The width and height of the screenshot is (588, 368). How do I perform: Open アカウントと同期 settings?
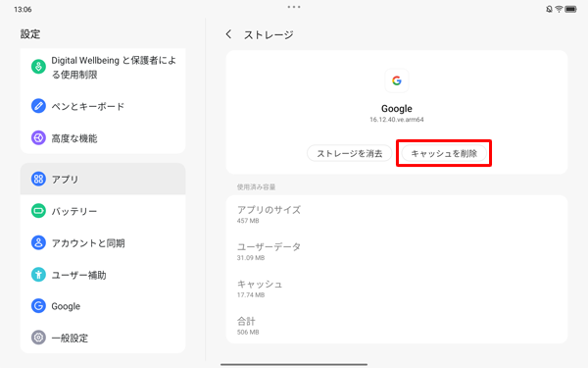(x=103, y=243)
